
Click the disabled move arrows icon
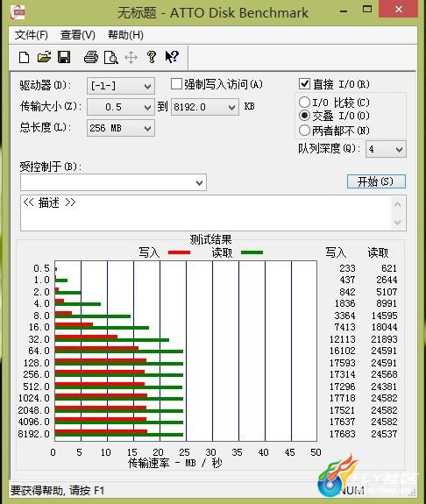pos(131,58)
